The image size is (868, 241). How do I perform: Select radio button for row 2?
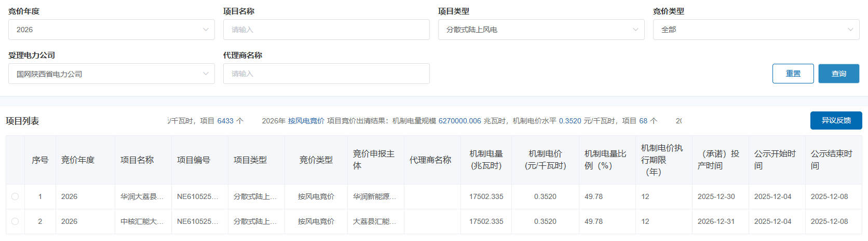(15, 221)
